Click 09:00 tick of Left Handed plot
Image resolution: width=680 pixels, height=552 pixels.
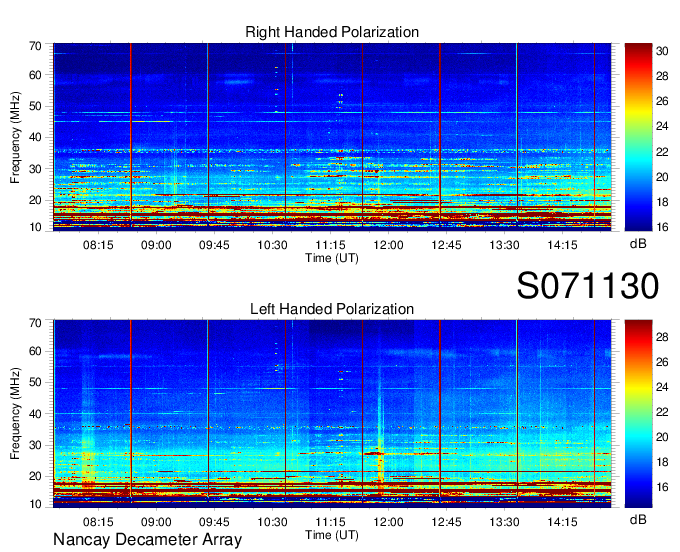point(156,522)
